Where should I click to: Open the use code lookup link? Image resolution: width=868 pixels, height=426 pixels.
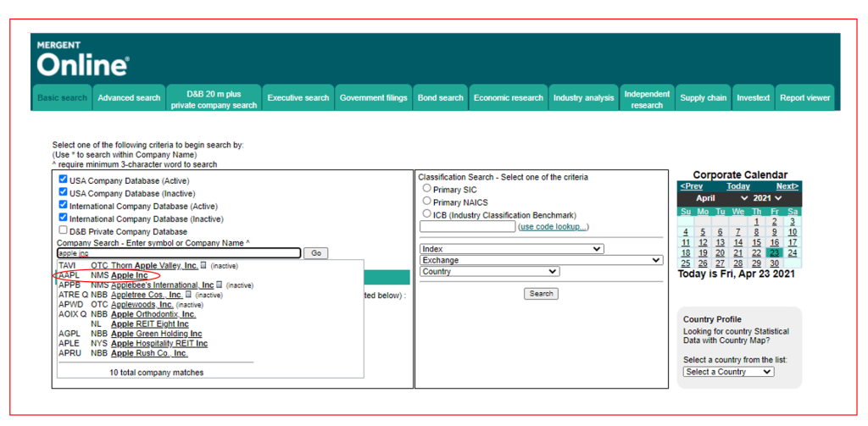click(x=554, y=227)
